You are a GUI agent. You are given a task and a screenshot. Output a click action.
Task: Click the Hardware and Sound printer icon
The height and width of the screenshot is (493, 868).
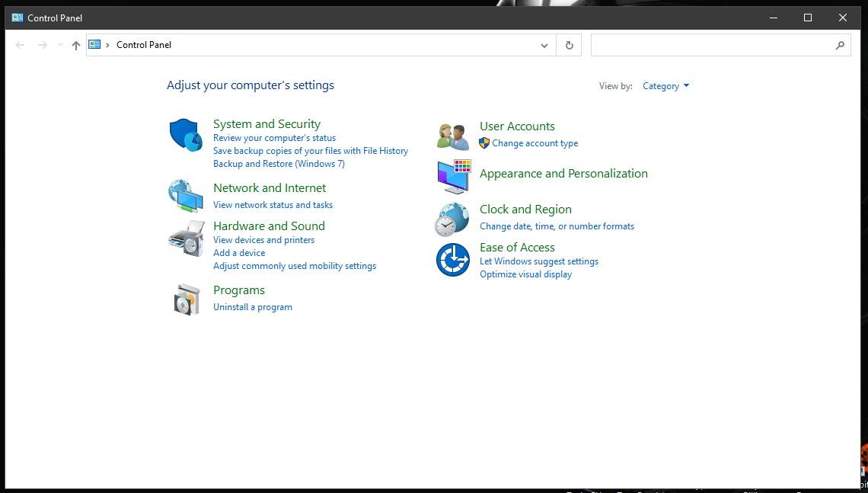186,238
